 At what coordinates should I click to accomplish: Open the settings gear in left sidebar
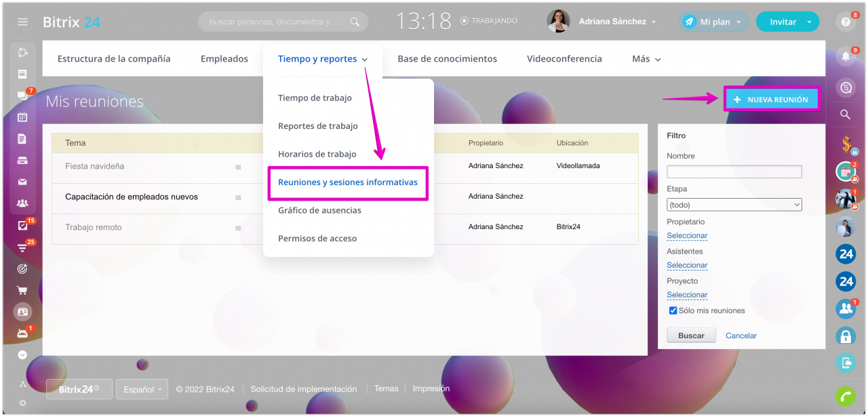(22, 403)
